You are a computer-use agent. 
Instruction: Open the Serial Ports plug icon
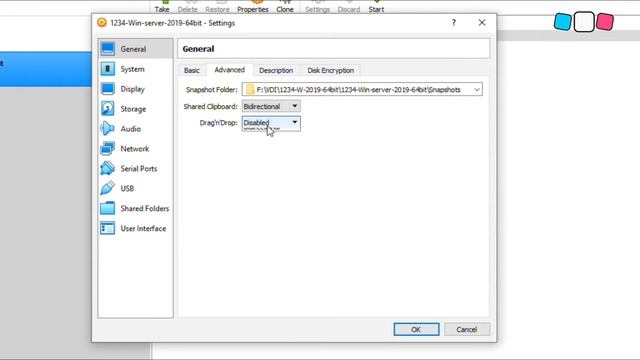[x=108, y=169]
